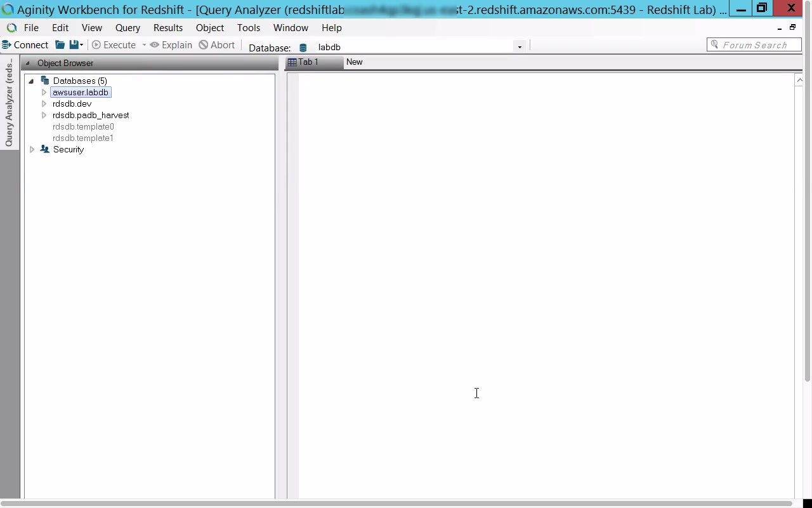812x508 pixels.
Task: Select the grayed rdsdb.template0 entry
Action: click(83, 127)
